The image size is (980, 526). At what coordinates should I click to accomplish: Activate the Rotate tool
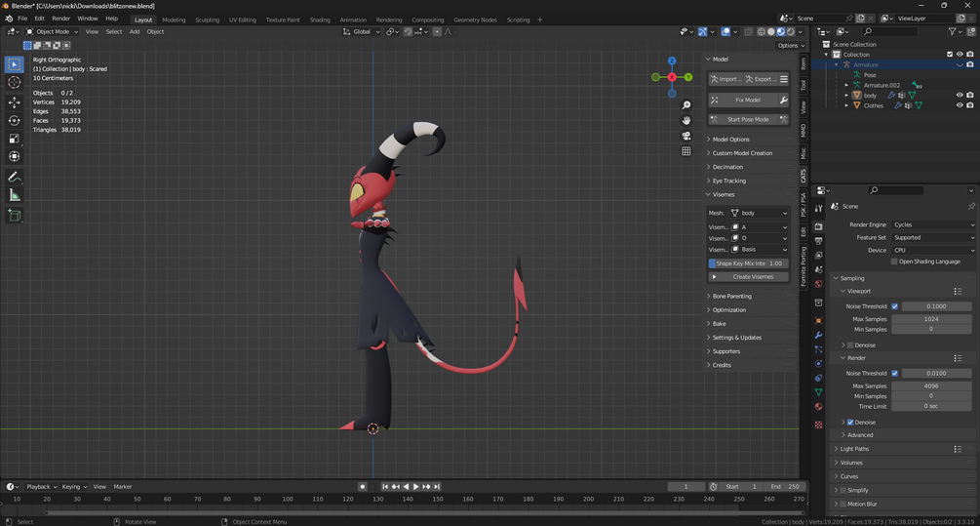point(14,120)
